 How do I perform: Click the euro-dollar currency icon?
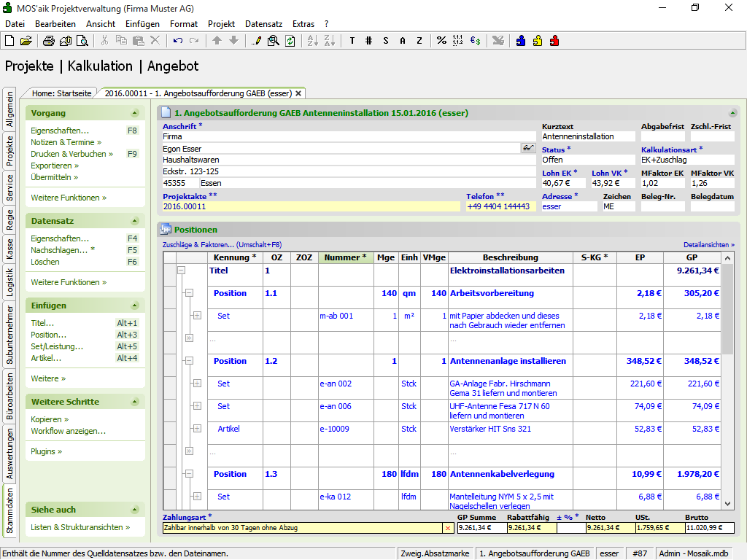pos(475,41)
